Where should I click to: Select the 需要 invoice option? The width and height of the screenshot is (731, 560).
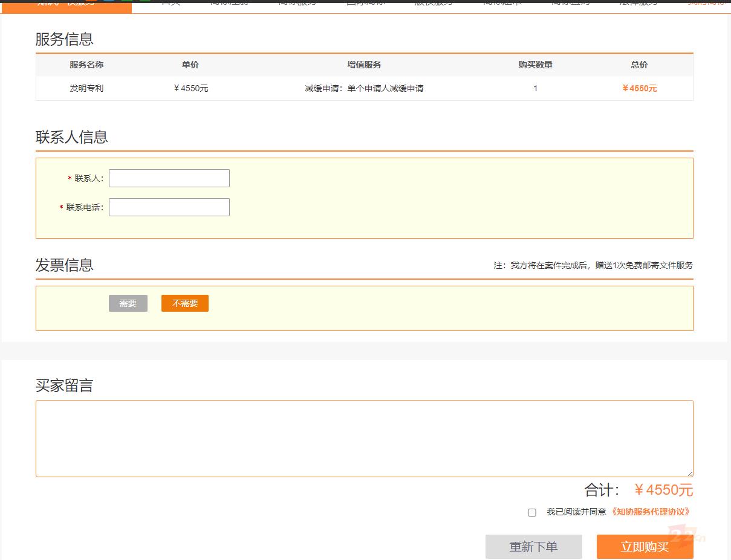point(128,303)
